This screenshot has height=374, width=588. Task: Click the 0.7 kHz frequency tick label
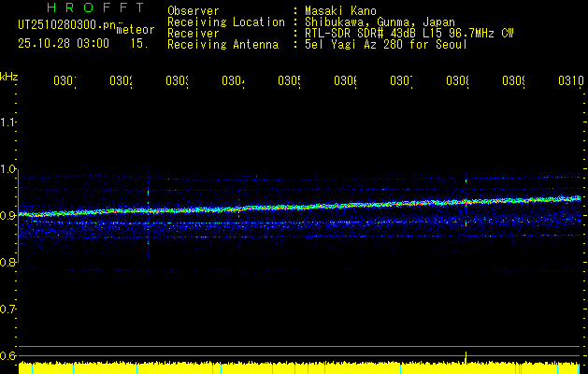point(8,309)
